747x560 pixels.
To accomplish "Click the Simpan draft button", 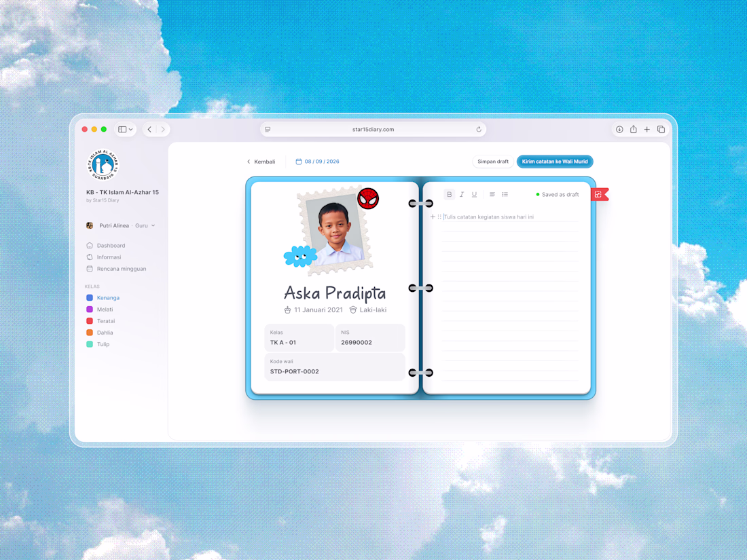I will click(493, 162).
